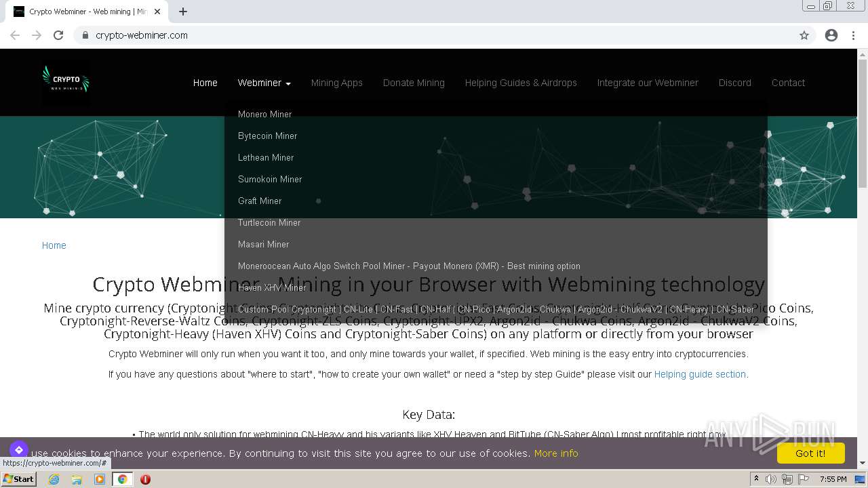Screen dimensions: 868x488
Task: Click red Opera-style taskbar icon
Action: pyautogui.click(x=145, y=479)
